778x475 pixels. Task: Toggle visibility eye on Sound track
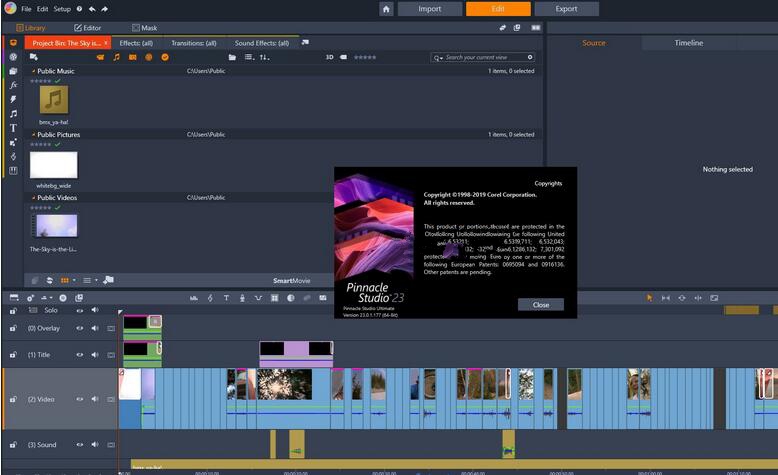80,445
